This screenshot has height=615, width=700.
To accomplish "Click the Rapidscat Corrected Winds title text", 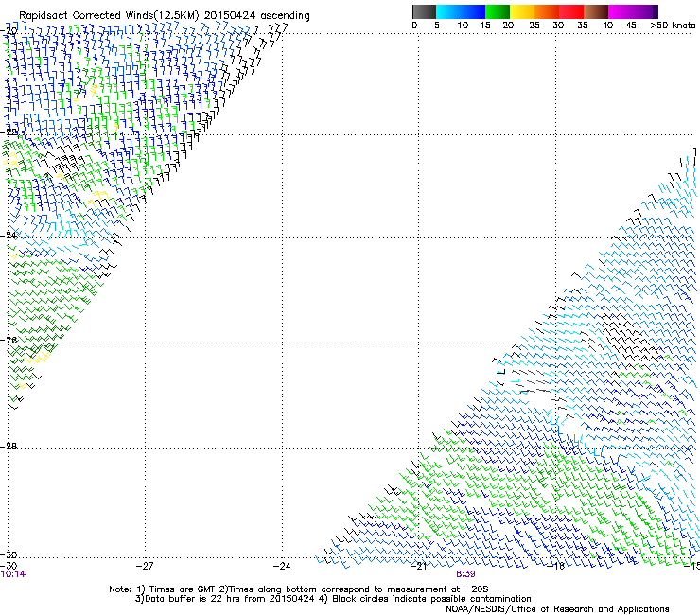I will coord(165,16).
